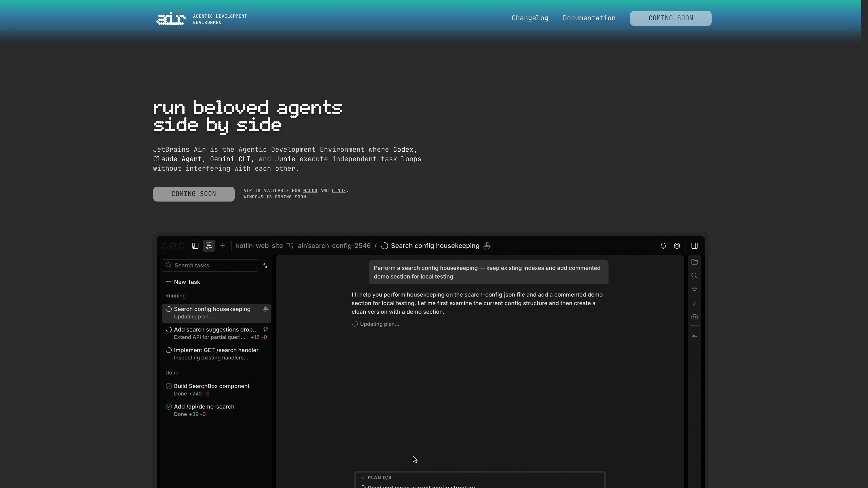Click the plus icon in the title bar
868x488 pixels.
[223, 246]
